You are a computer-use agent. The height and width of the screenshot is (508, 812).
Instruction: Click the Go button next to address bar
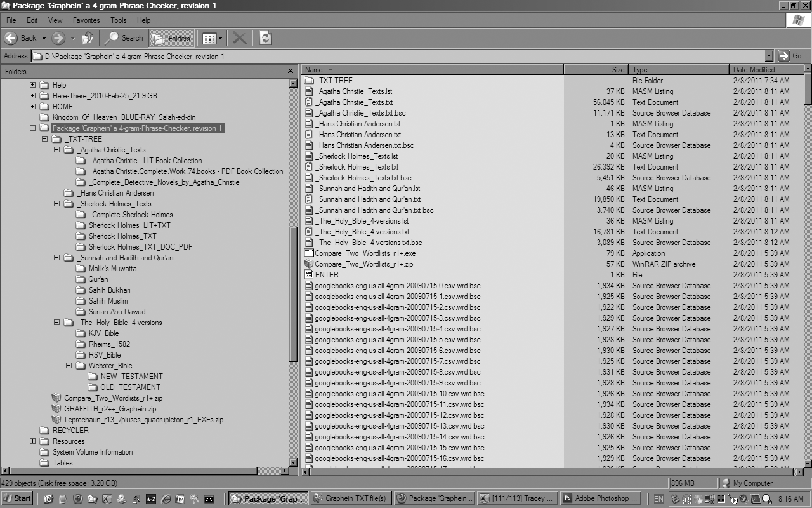790,56
